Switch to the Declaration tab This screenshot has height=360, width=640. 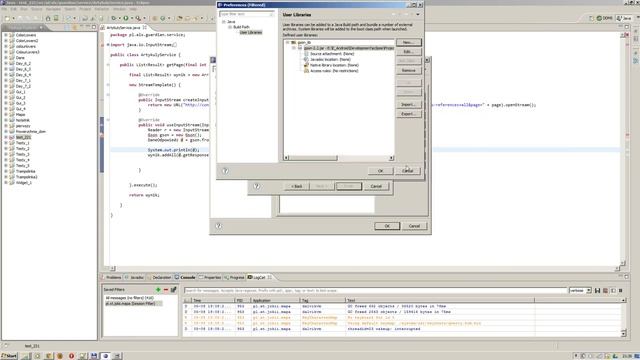[160, 278]
